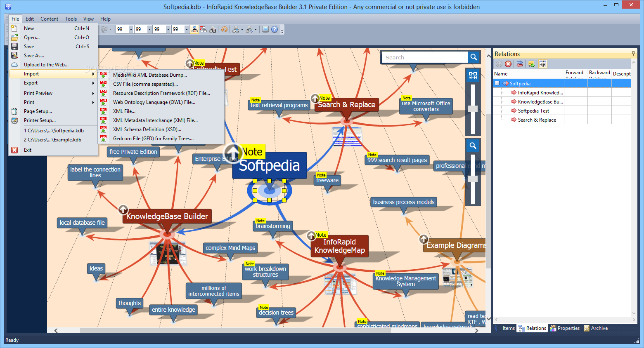Click the up-arrow circle on InfoRapid KnowledgeMap node
Viewport: 644px width, 348px height.
312,235
